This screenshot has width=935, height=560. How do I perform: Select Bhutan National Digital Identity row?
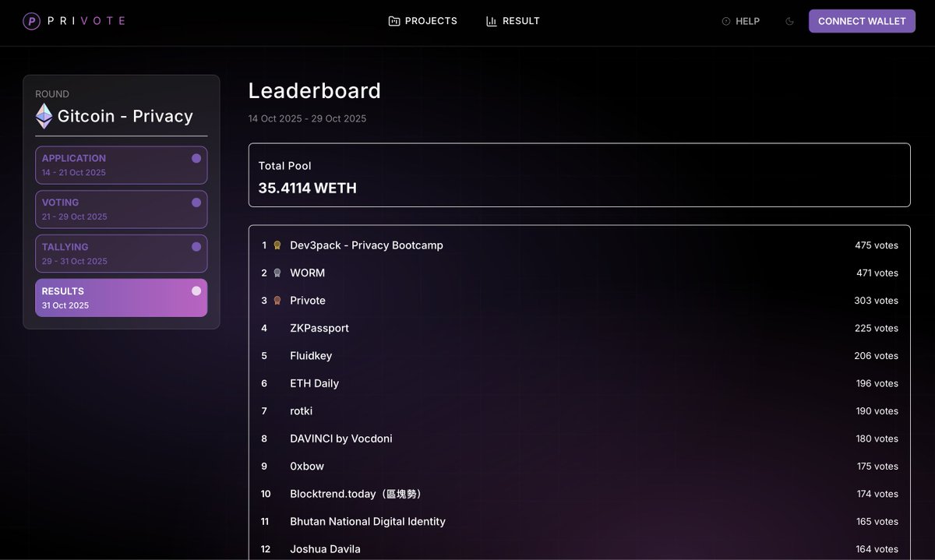click(x=579, y=522)
